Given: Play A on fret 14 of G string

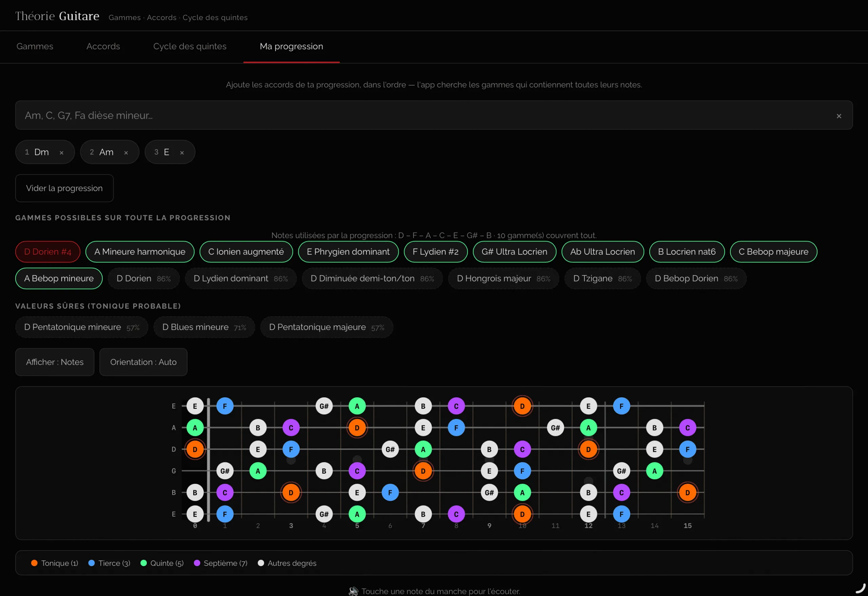Looking at the screenshot, I should 654,471.
